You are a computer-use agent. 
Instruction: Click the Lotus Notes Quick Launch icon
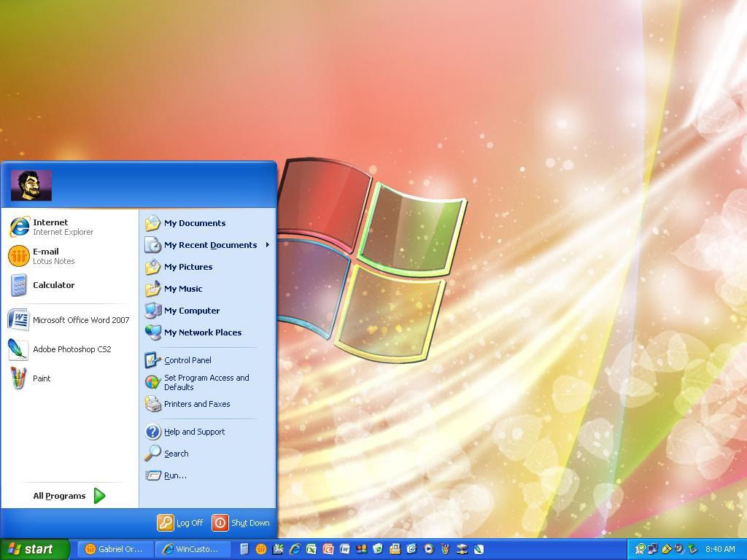click(x=260, y=549)
